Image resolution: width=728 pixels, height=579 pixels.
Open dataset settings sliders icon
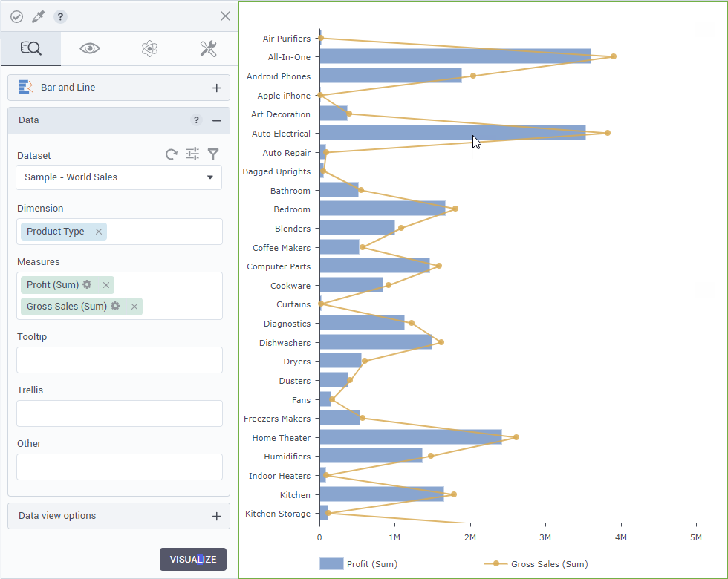point(192,154)
